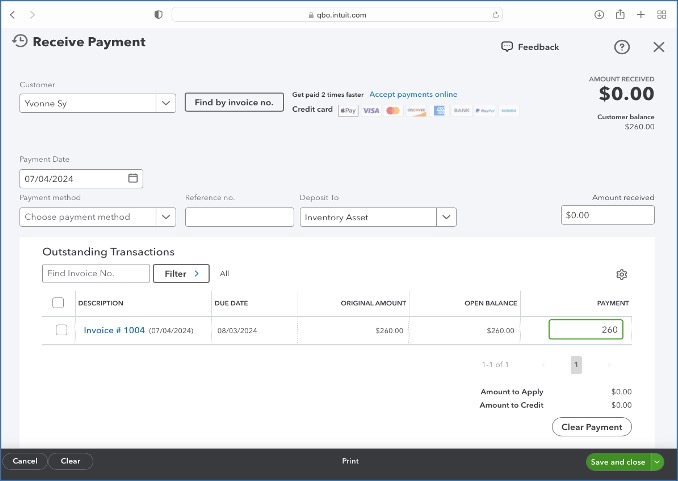Screen dimensions: 678x481
Task: Select page 1 in pagination
Action: 576,365
